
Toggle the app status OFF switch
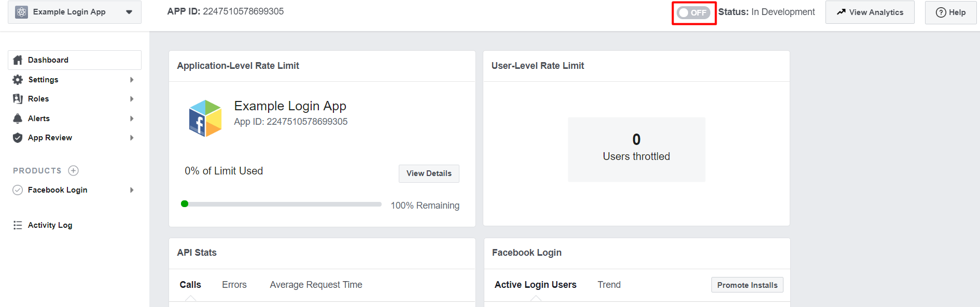693,12
